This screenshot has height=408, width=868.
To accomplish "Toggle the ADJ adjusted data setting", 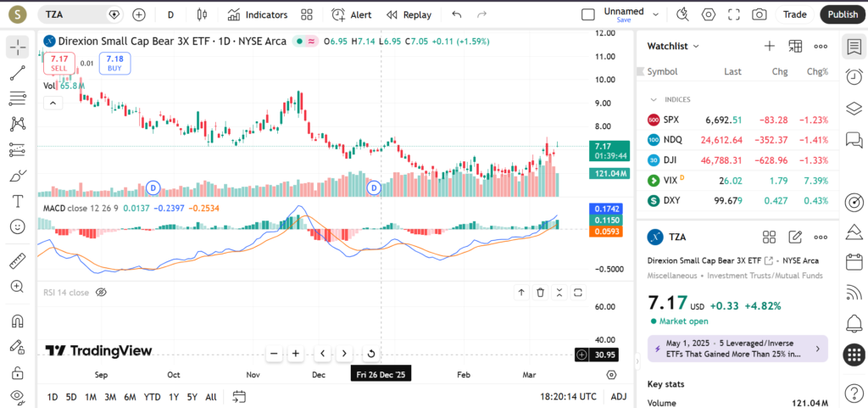I will click(x=619, y=396).
